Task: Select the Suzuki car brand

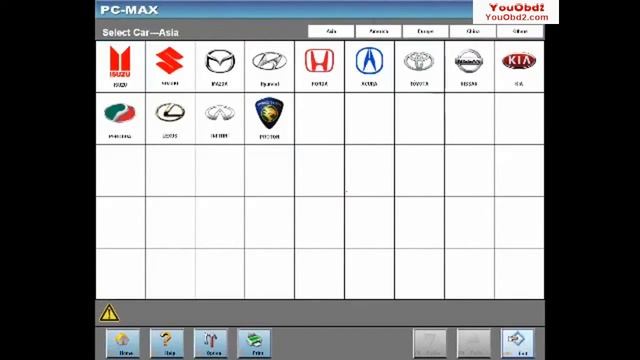Action: 170,67
